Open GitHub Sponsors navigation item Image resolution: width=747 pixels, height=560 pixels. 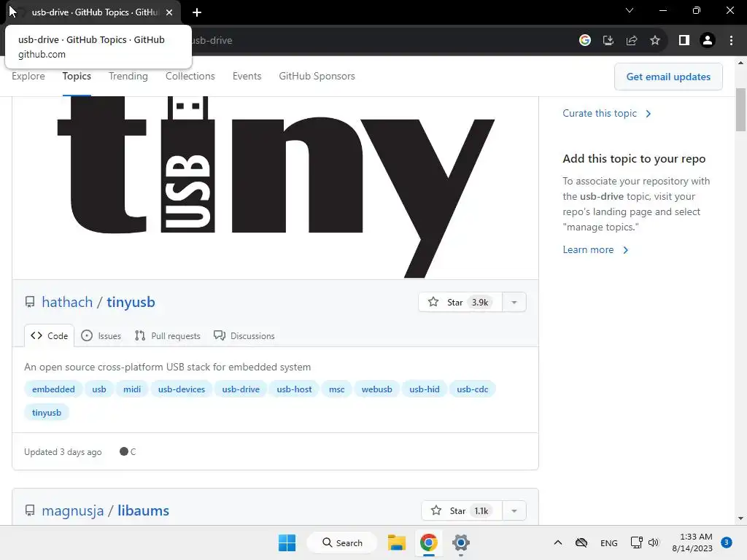[x=317, y=76]
